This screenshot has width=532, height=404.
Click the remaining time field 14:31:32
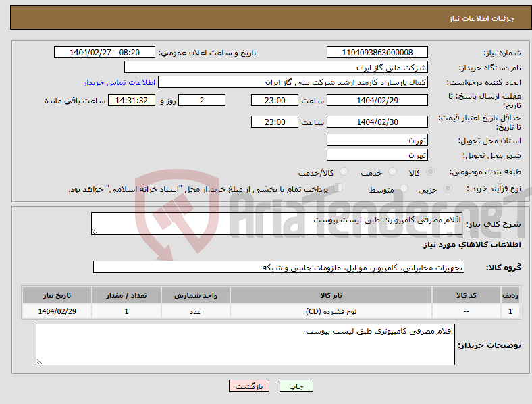pyautogui.click(x=132, y=100)
